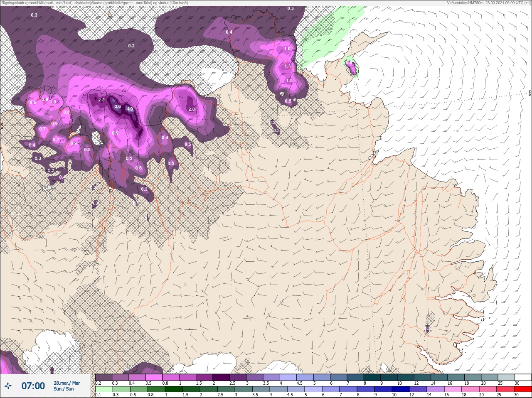Pick top-row legend swatch between 4 and 4.5
The width and height of the screenshot is (532, 398).
coord(288,377)
